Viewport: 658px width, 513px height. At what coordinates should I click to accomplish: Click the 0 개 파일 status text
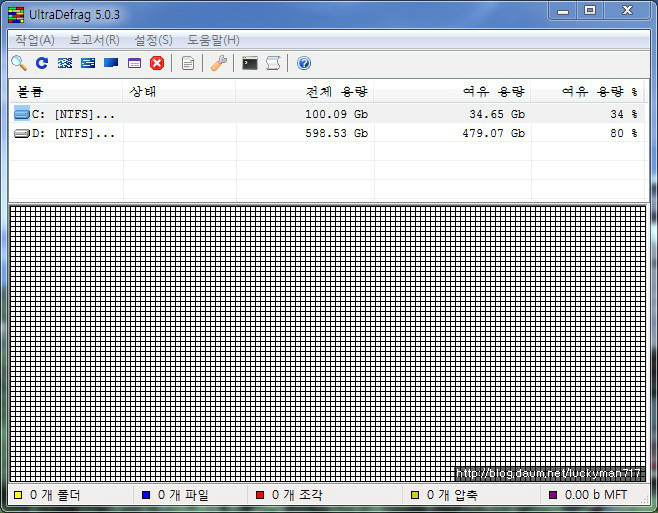click(x=183, y=495)
